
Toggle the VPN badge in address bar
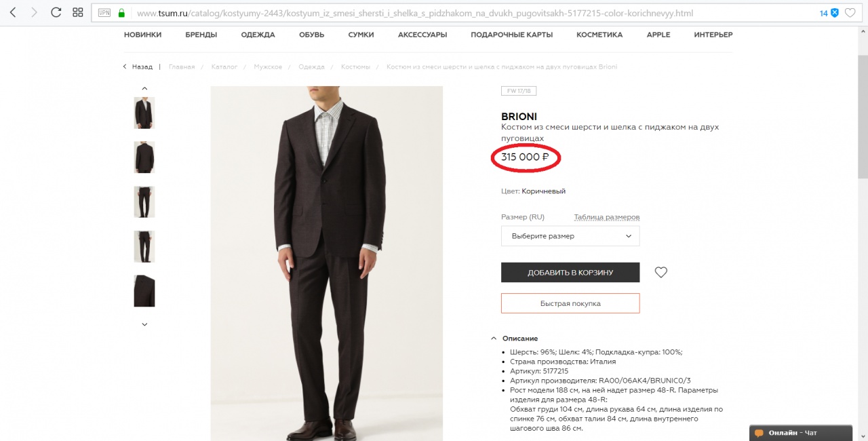click(x=104, y=13)
